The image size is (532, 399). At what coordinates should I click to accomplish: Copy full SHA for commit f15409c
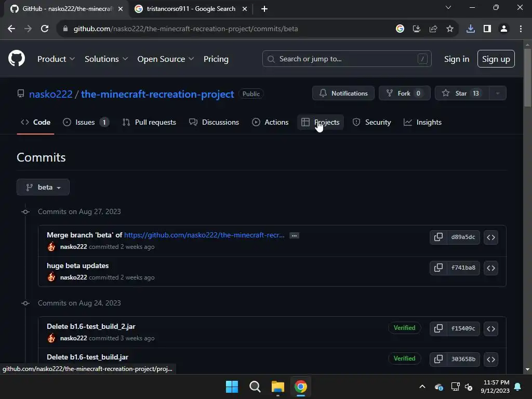click(438, 328)
